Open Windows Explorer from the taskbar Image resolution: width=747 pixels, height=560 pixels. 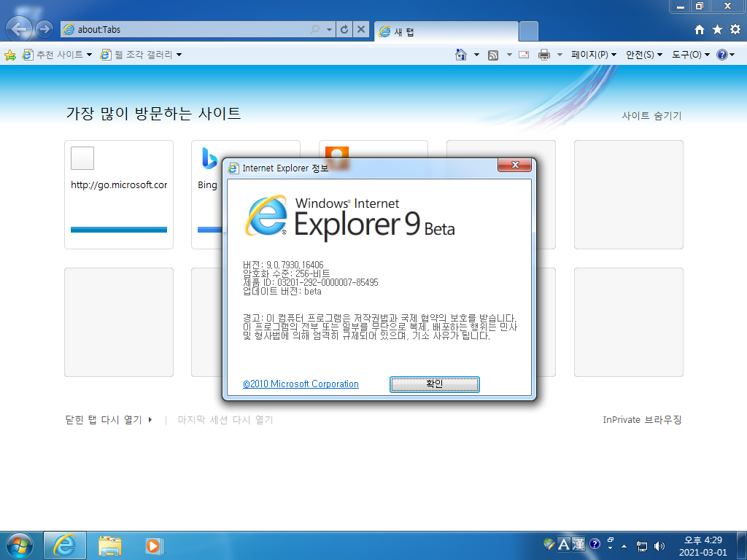click(109, 545)
